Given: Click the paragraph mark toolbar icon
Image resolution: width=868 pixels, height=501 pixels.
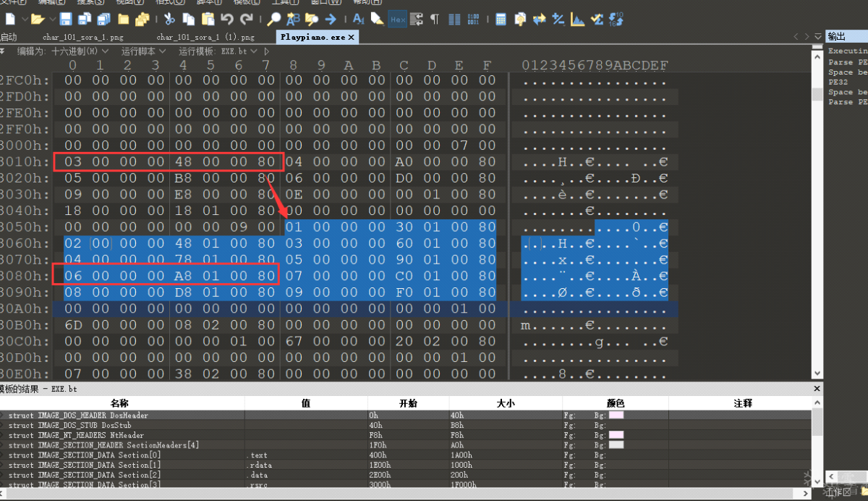Looking at the screenshot, I should [434, 19].
